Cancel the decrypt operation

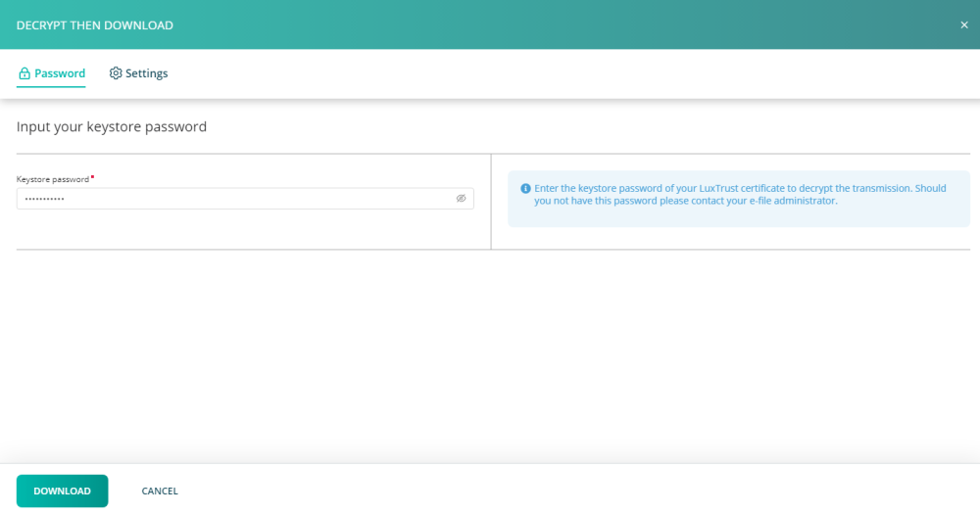point(160,492)
